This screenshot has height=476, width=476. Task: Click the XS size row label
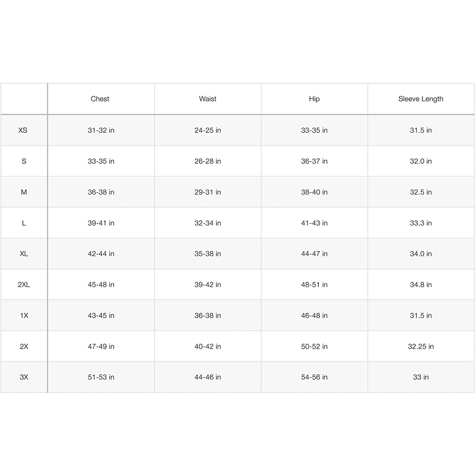(x=23, y=130)
